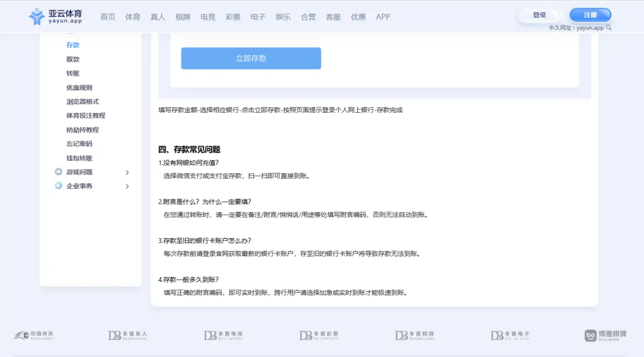
Task: Click question 1.没有网银如何充值？
Action: tap(189, 163)
